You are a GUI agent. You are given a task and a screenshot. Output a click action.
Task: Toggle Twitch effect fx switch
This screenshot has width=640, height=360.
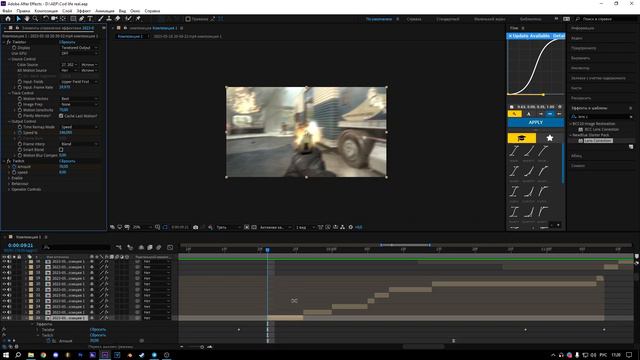click(9, 161)
